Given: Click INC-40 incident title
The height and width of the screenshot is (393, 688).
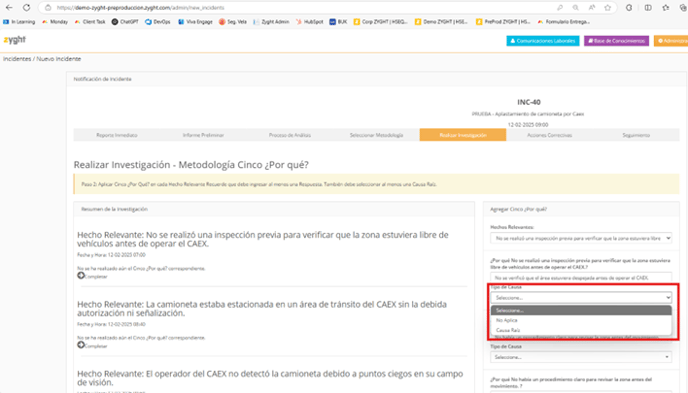Looking at the screenshot, I should click(x=528, y=102).
